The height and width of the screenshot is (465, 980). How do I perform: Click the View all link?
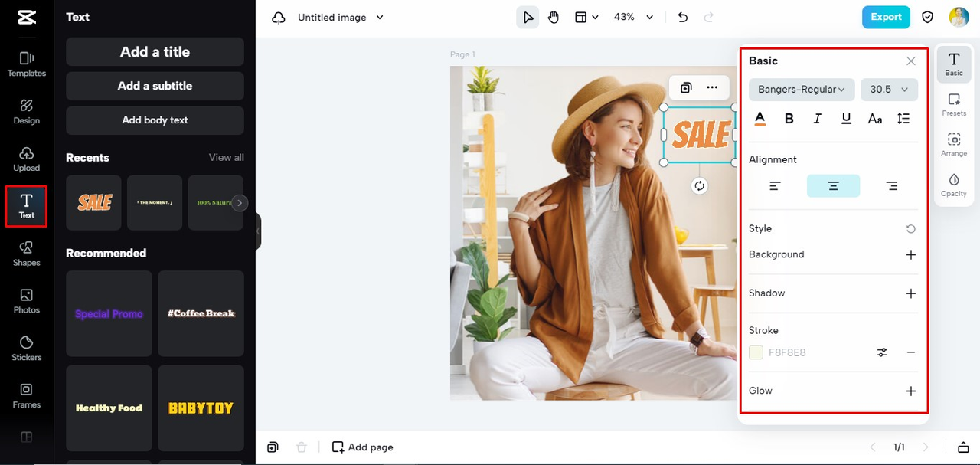coord(227,157)
